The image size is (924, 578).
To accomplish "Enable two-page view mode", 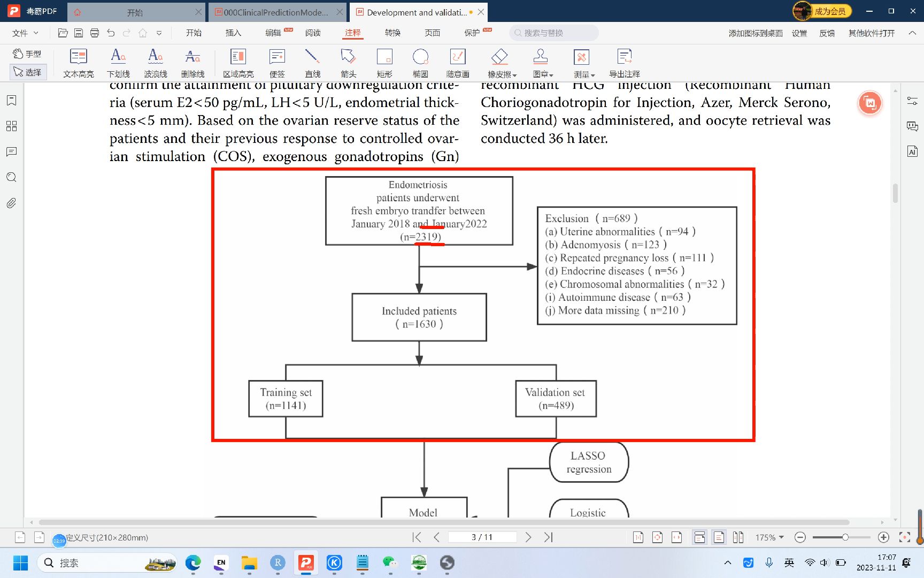I will (738, 537).
